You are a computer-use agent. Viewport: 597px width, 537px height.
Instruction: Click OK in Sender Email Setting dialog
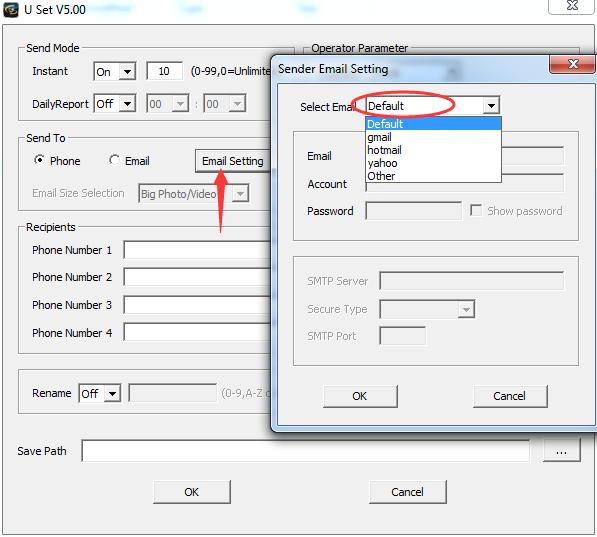[x=360, y=396]
